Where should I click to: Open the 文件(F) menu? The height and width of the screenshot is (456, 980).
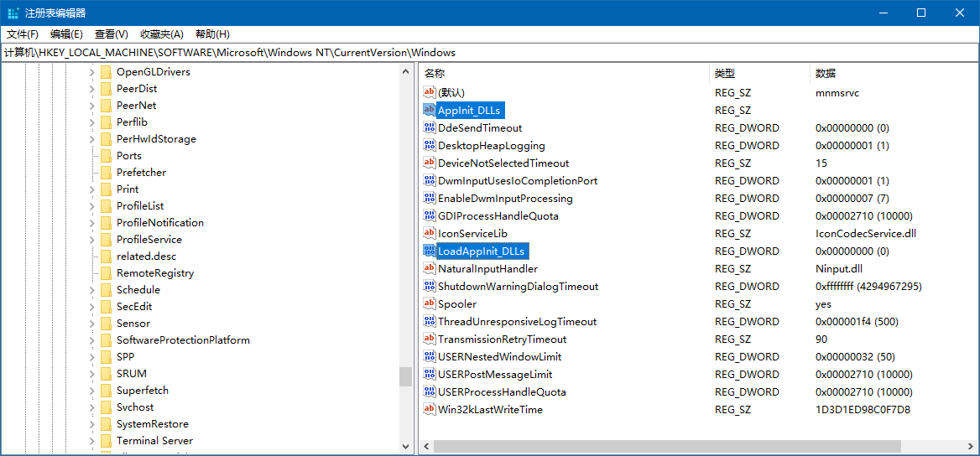click(x=23, y=34)
